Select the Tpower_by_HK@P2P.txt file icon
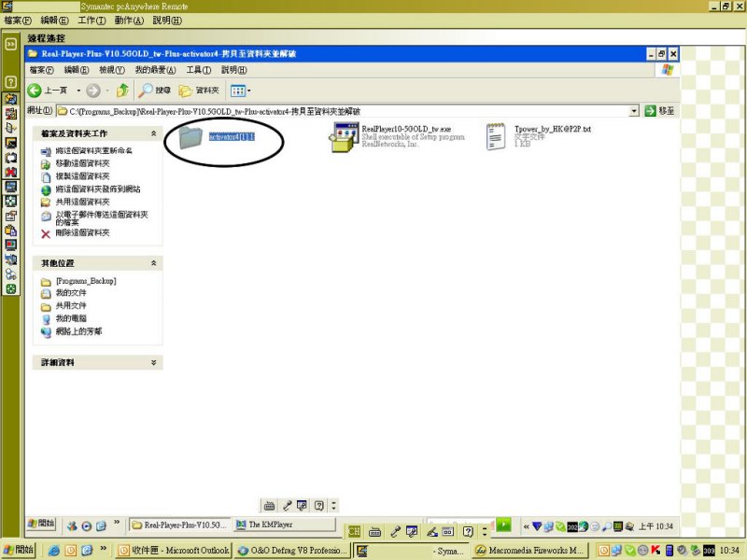The height and width of the screenshot is (560, 747). click(496, 136)
